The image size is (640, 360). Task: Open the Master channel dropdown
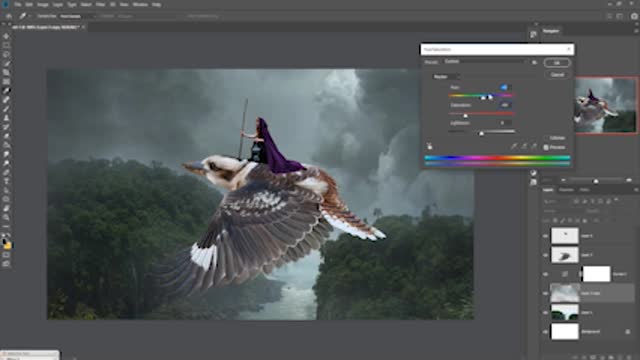point(447,77)
